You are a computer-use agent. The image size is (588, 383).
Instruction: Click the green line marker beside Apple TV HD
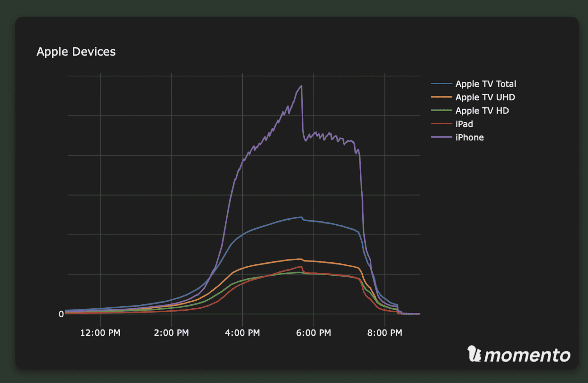tap(441, 111)
